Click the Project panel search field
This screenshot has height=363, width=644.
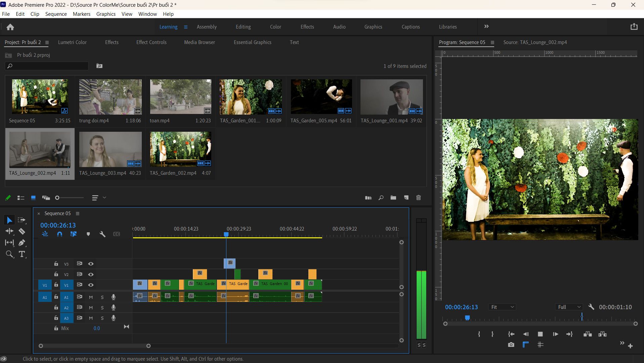[47, 66]
